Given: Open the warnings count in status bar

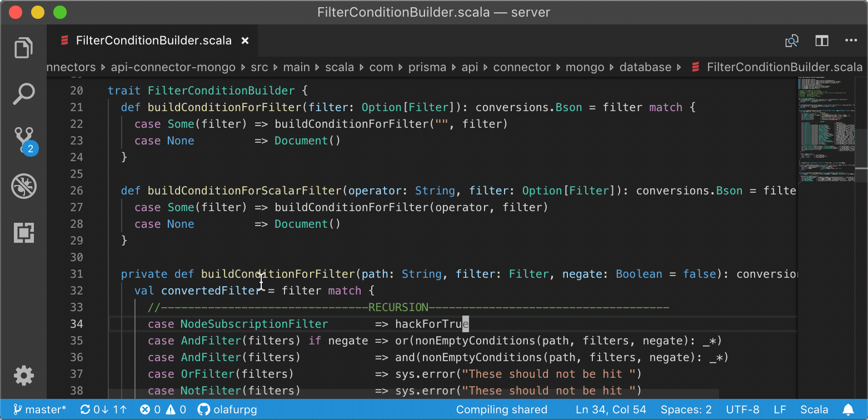Looking at the screenshot, I should (x=176, y=410).
